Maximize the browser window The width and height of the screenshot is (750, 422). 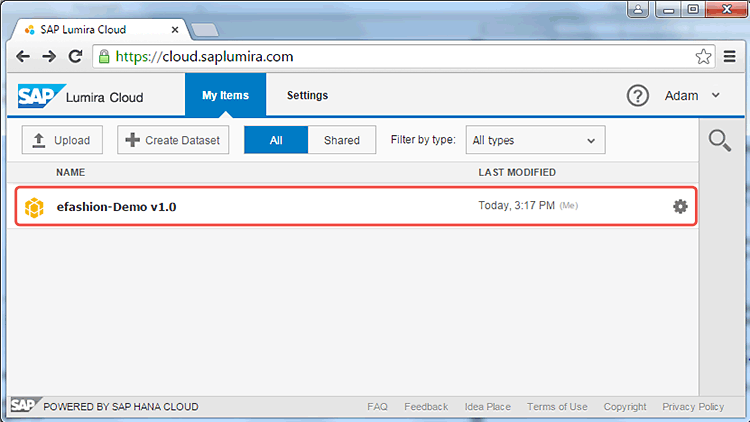pyautogui.click(x=693, y=10)
